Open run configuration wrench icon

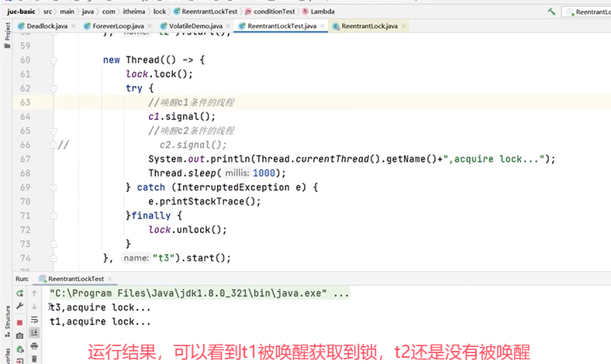click(x=20, y=306)
